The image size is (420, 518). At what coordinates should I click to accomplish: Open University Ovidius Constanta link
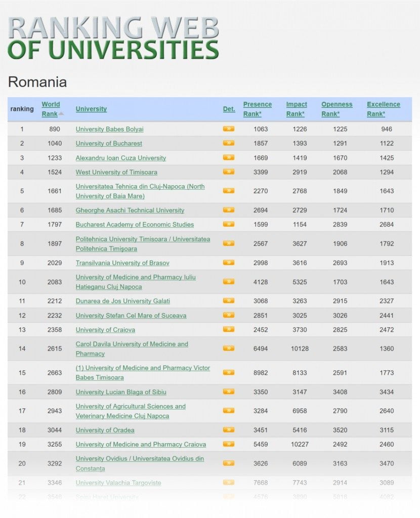click(140, 463)
